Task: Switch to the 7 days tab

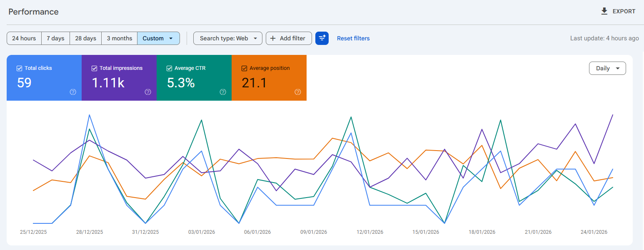Action: [x=55, y=38]
